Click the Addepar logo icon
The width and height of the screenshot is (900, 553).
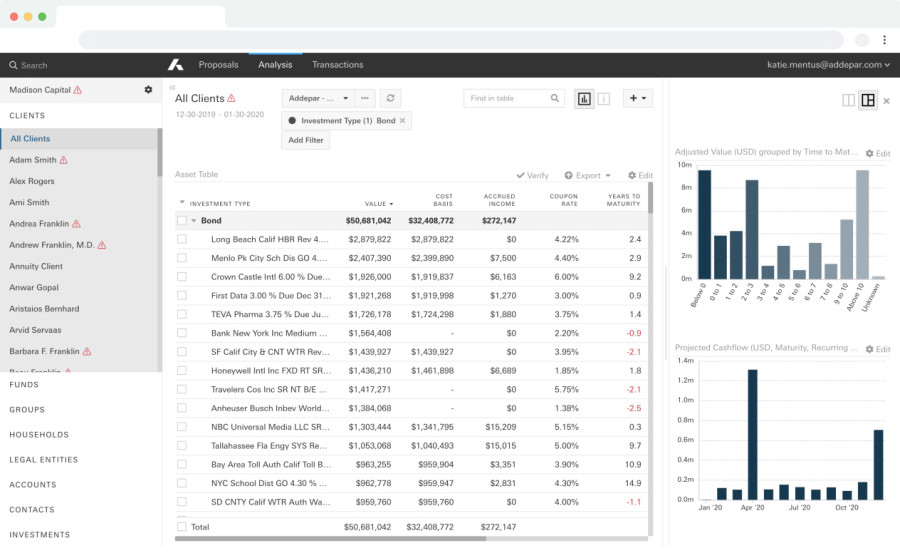tap(175, 65)
